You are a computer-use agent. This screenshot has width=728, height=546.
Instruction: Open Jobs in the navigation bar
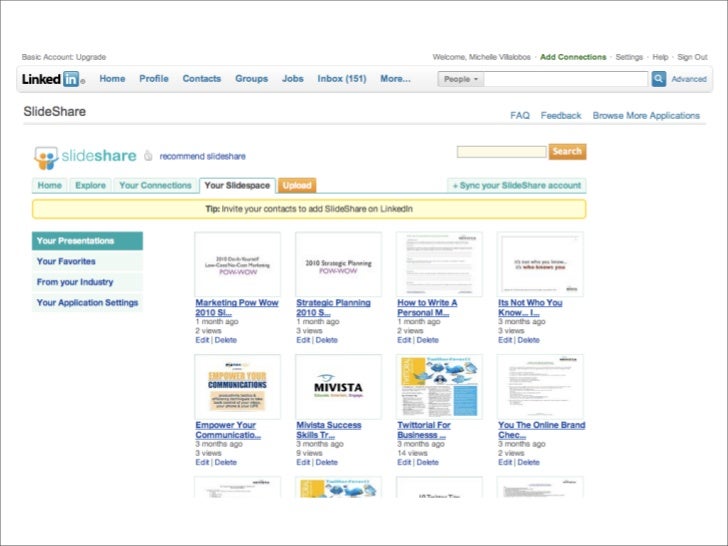[292, 78]
